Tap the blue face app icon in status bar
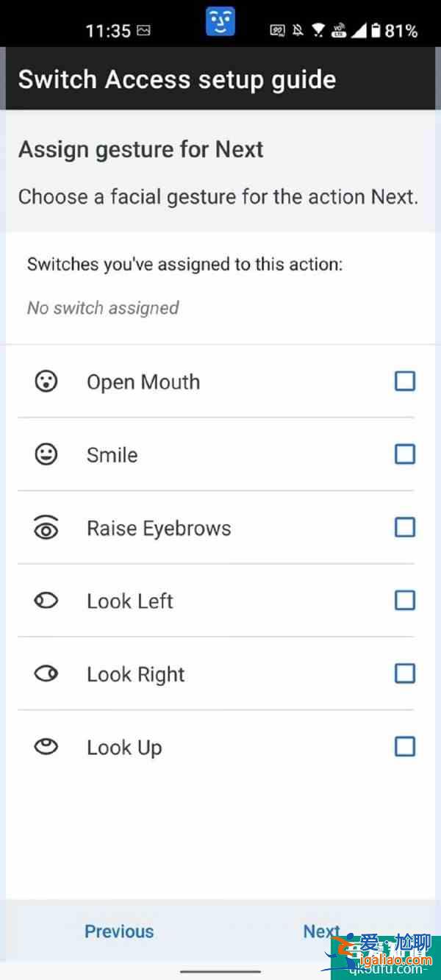 click(x=220, y=21)
